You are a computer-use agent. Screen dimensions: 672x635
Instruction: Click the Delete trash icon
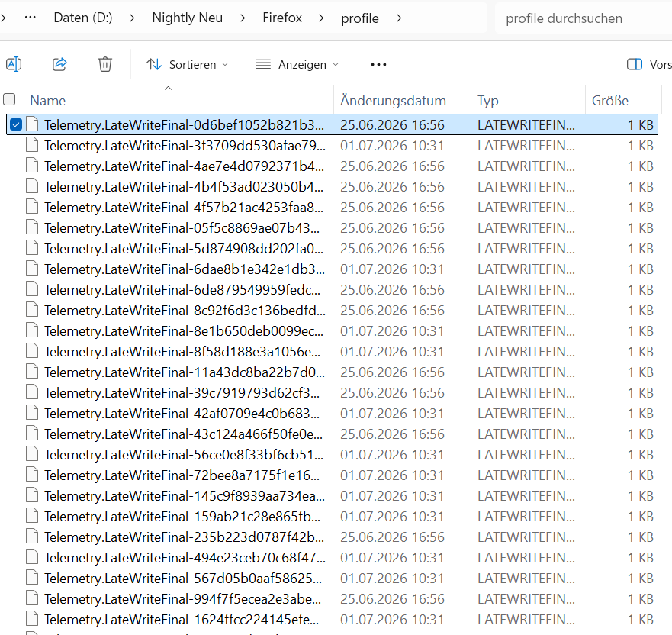coord(105,64)
